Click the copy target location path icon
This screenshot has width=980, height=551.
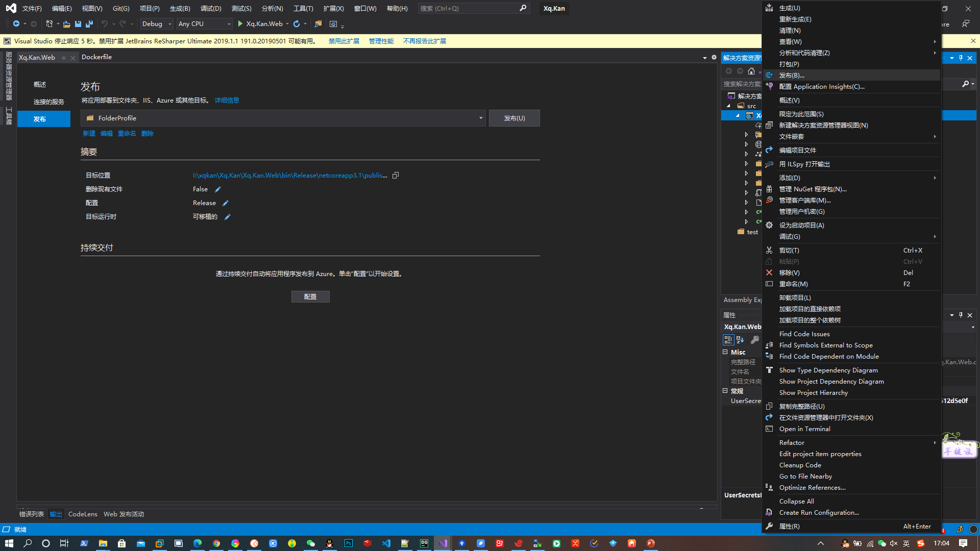(x=396, y=176)
